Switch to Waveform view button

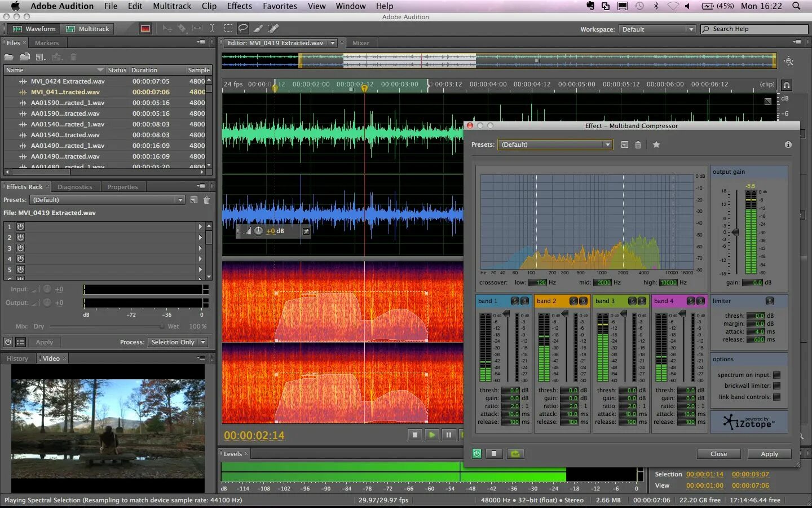[34, 29]
